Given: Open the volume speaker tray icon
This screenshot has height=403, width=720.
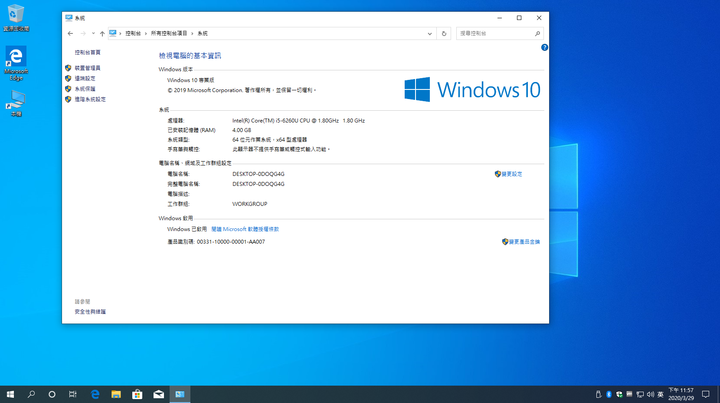Looking at the screenshot, I should pyautogui.click(x=650, y=394).
